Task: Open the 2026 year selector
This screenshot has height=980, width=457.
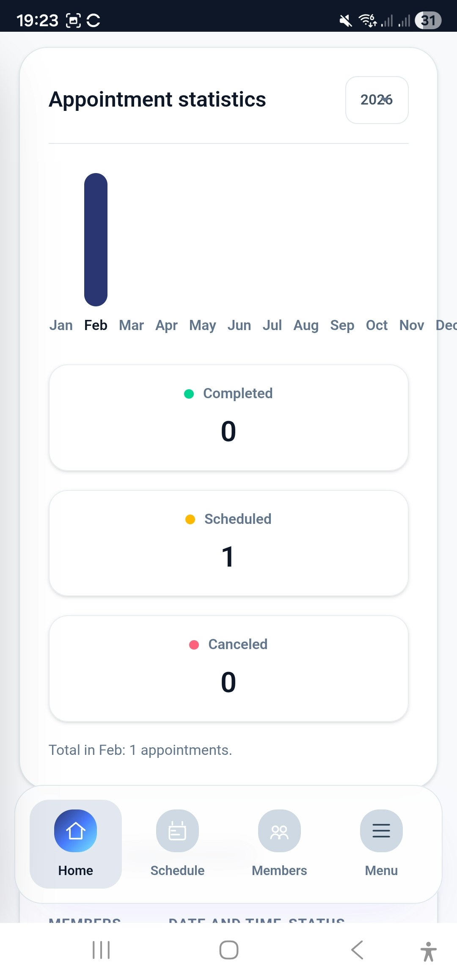Action: 376,100
